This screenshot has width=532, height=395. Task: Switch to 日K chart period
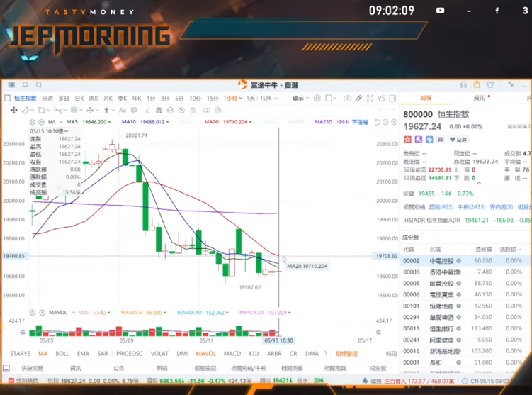[x=79, y=99]
